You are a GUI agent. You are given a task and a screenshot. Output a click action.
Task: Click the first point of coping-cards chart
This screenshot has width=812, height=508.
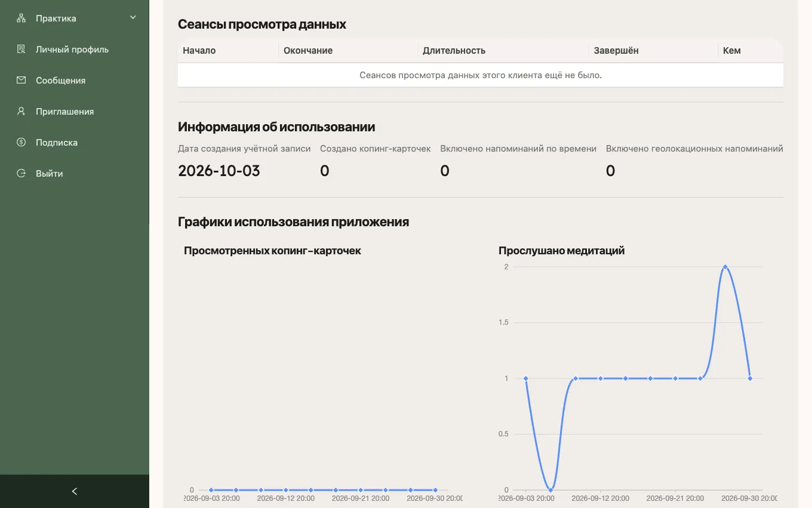(211, 489)
